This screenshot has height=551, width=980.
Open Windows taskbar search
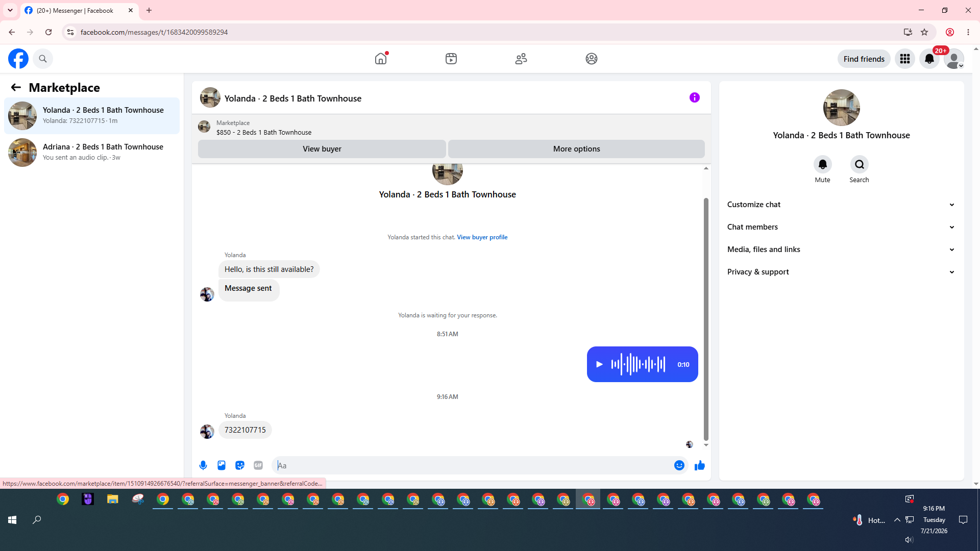point(37,520)
